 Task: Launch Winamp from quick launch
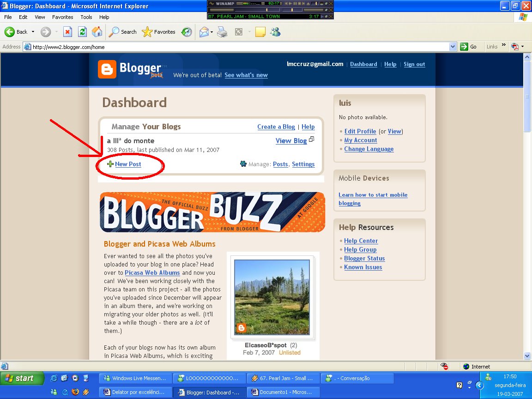[x=86, y=392]
